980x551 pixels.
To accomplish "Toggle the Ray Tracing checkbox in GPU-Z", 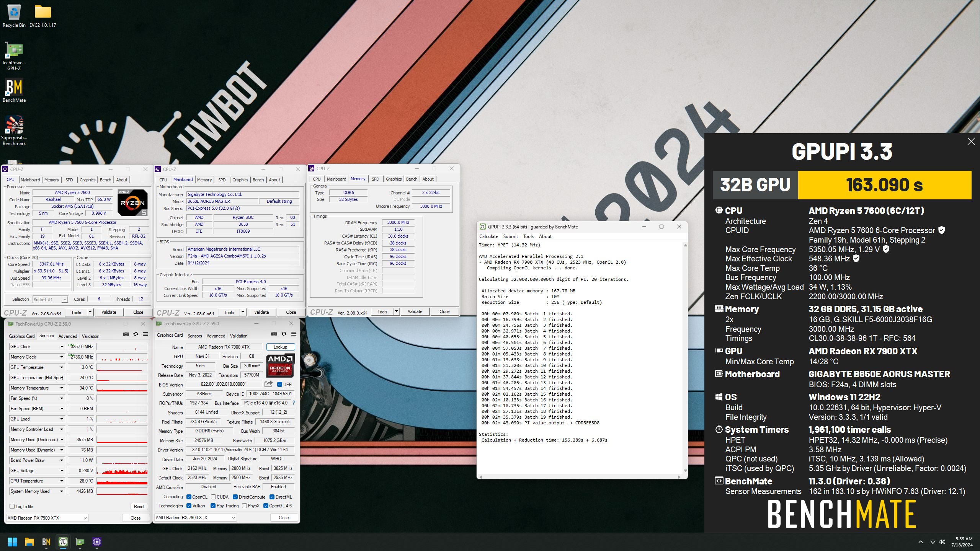I will click(213, 505).
